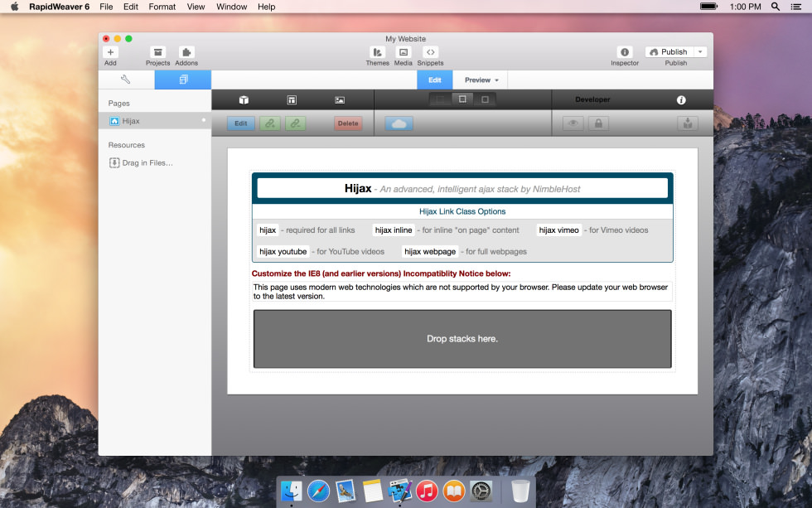Select the pages sidebar tab
Image resolution: width=812 pixels, height=508 pixels.
(x=183, y=80)
